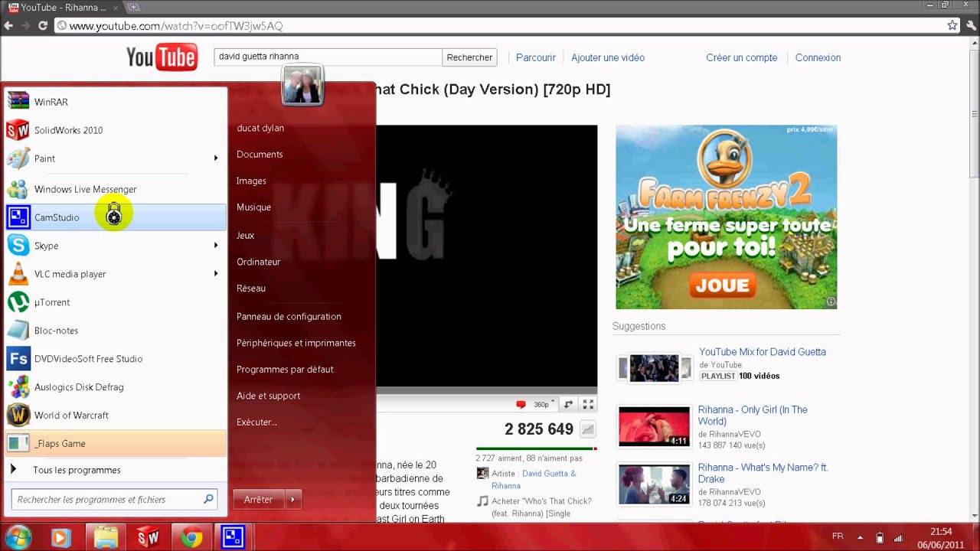Open Images library
Image resolution: width=980 pixels, height=551 pixels.
coord(251,181)
